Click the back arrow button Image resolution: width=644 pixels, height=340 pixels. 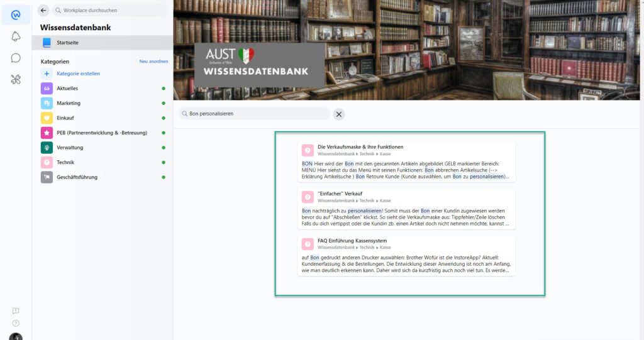[43, 11]
